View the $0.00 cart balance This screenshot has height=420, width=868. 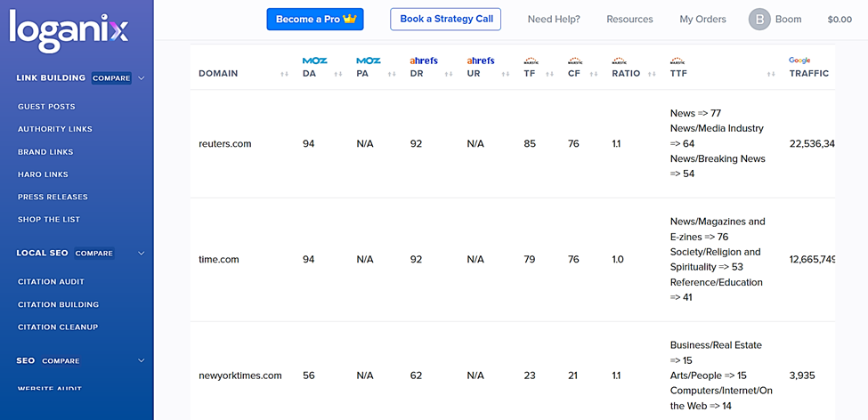click(840, 20)
